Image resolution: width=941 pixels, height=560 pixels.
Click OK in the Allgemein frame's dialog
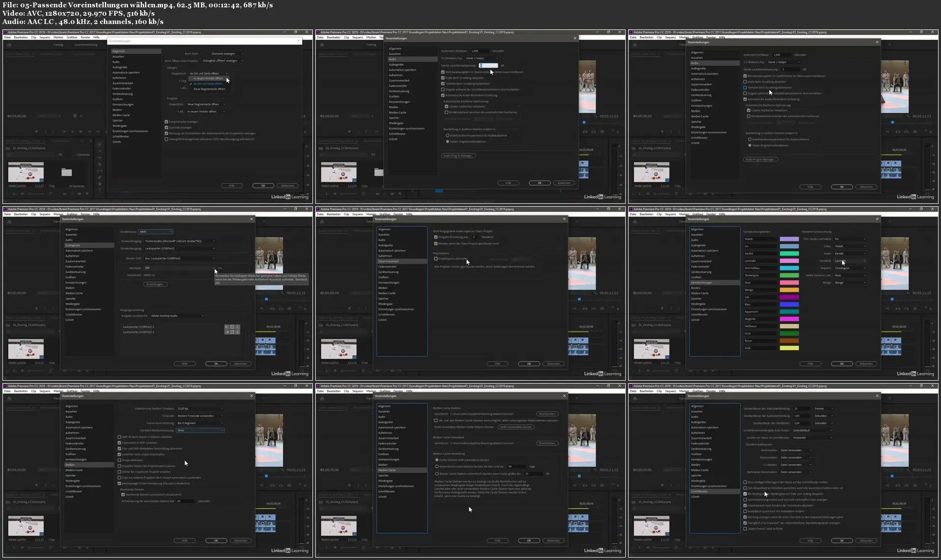263,186
